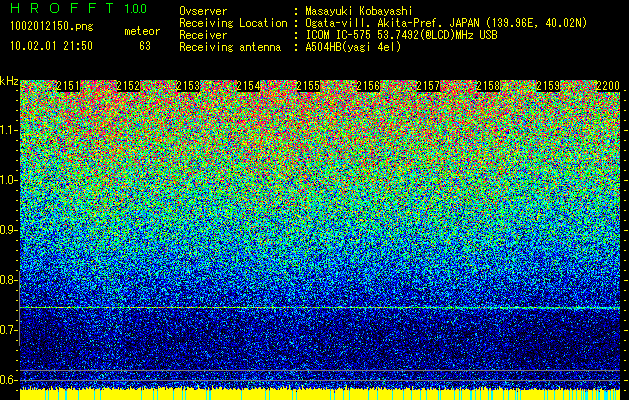Click the 0.9 kHz axis label
The height and width of the screenshot is (400, 629).
click(8, 230)
